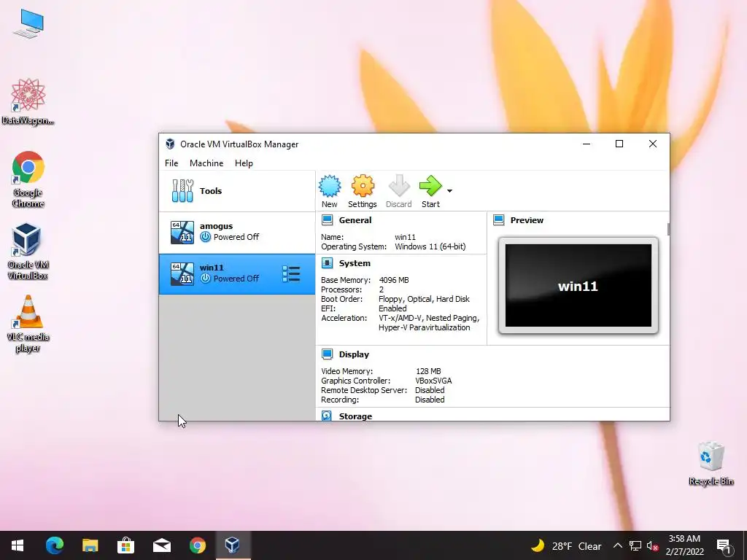Open Mail app from taskbar

tap(162, 545)
